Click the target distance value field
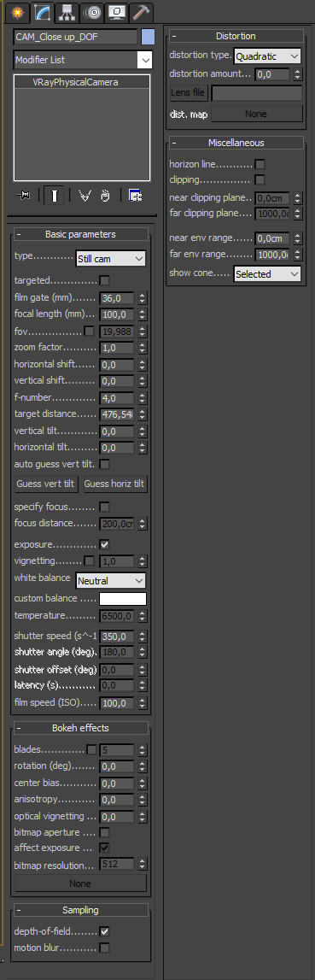The image size is (315, 980). point(117,414)
